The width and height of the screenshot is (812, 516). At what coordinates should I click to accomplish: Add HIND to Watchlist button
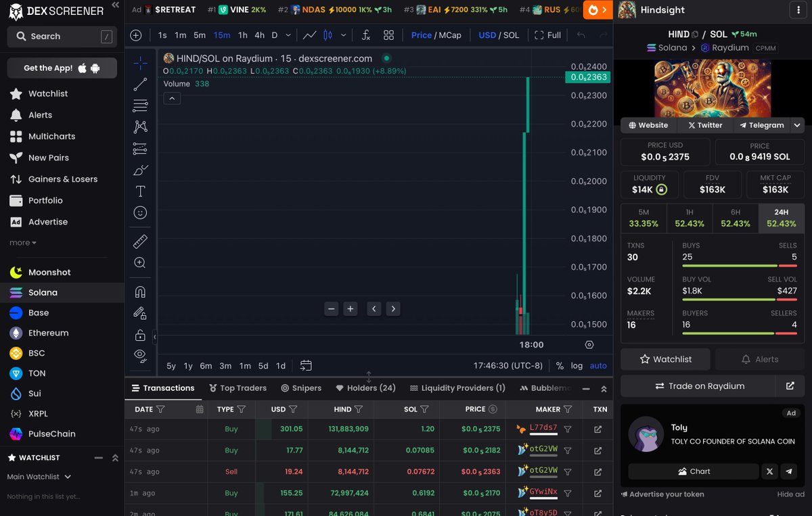click(666, 359)
